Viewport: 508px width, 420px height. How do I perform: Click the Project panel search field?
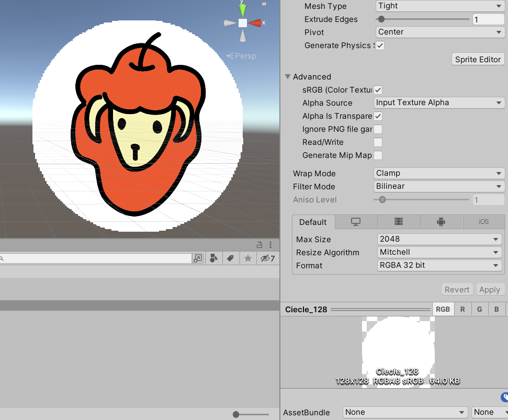pyautogui.click(x=95, y=258)
